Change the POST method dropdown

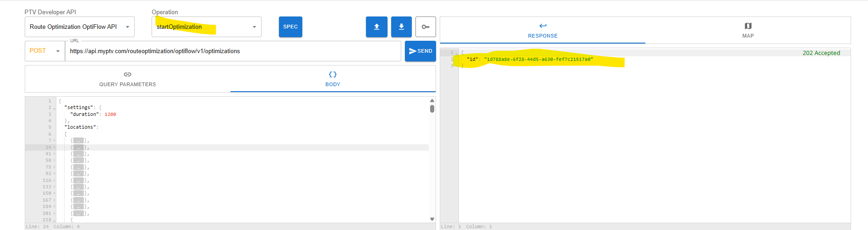(44, 51)
